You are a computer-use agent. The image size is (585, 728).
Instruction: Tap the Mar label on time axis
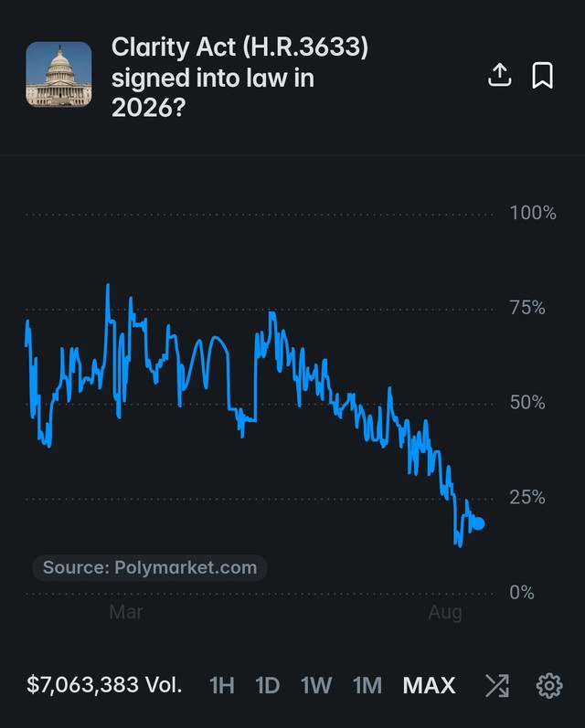click(x=126, y=612)
